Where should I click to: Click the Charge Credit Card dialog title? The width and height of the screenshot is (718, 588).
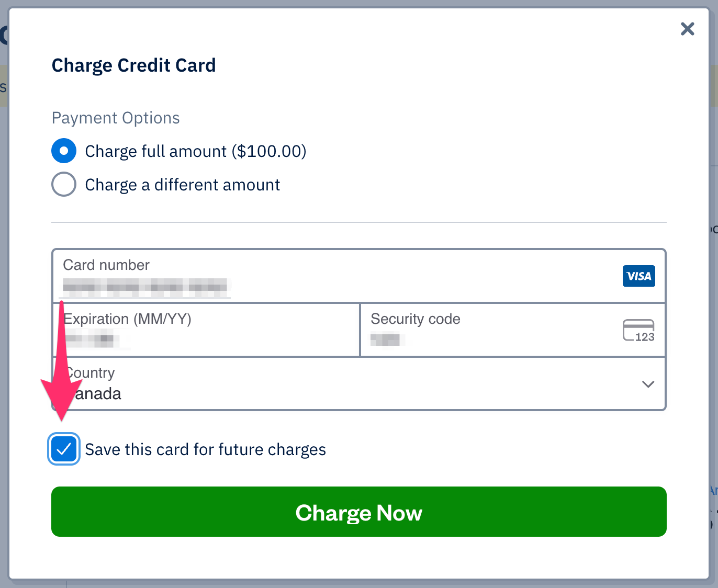[x=133, y=65]
